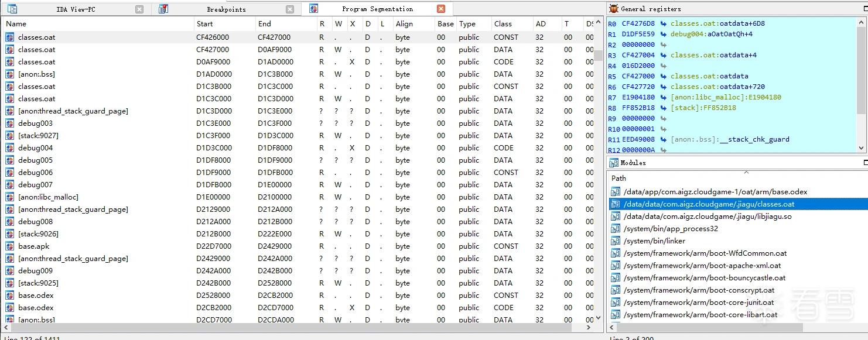This screenshot has width=868, height=340.
Task: Sort segments by the Type column
Action: point(473,24)
